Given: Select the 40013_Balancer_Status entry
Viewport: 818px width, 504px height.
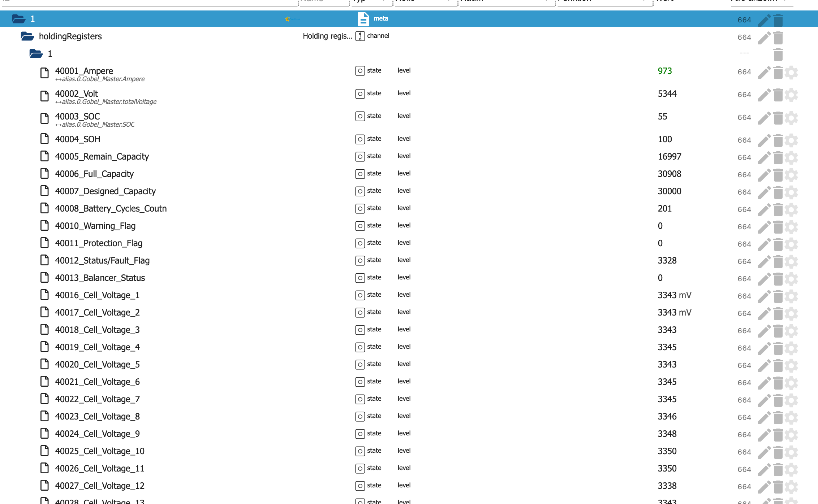Looking at the screenshot, I should [x=100, y=278].
